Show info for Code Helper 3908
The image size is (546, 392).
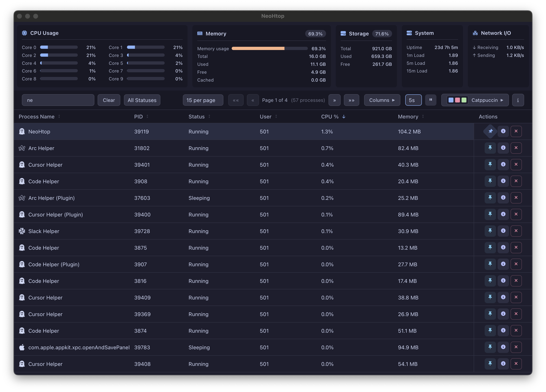[x=503, y=181]
